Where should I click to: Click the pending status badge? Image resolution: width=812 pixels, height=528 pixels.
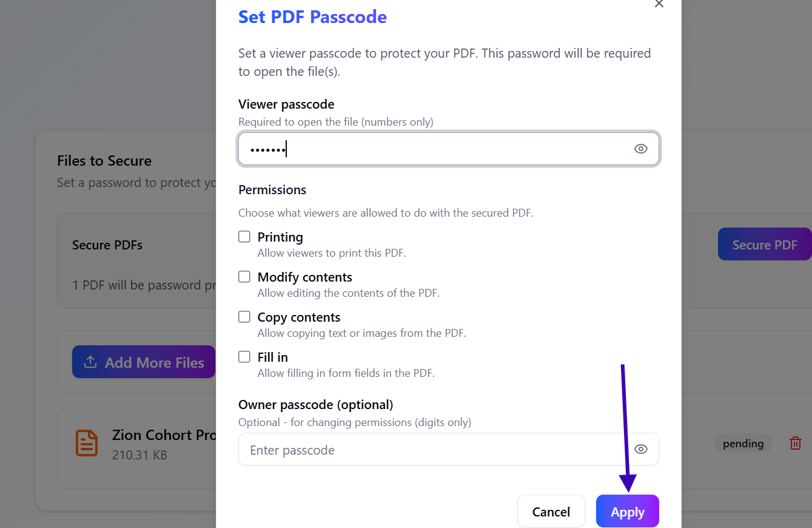(x=743, y=443)
